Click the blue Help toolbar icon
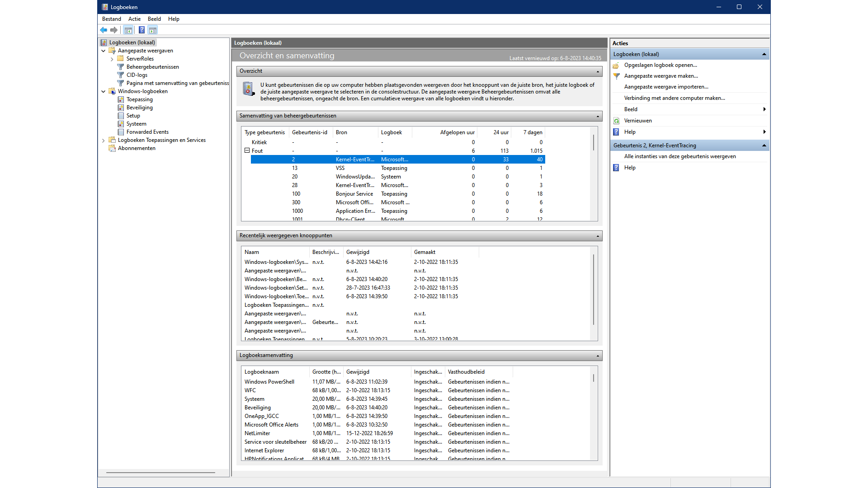 point(142,30)
